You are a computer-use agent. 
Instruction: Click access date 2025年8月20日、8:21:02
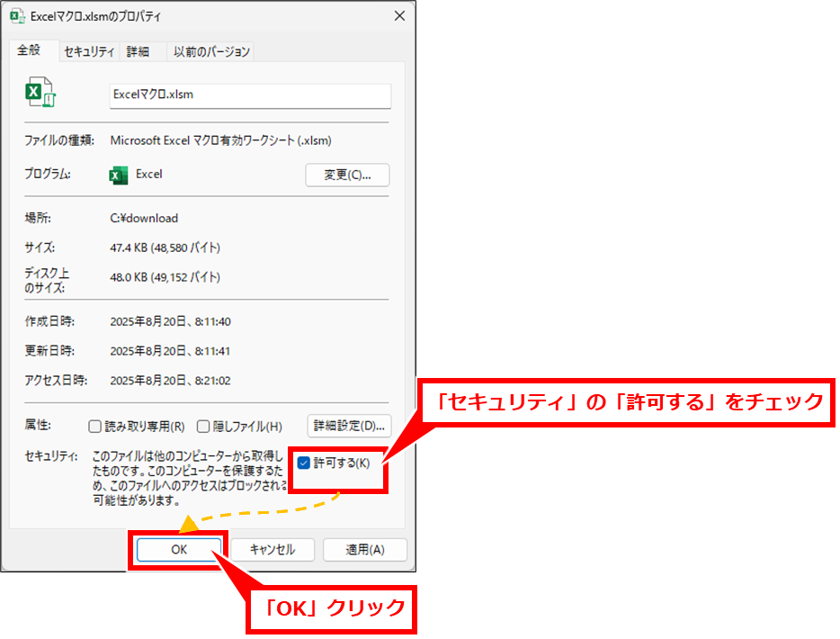[170, 381]
